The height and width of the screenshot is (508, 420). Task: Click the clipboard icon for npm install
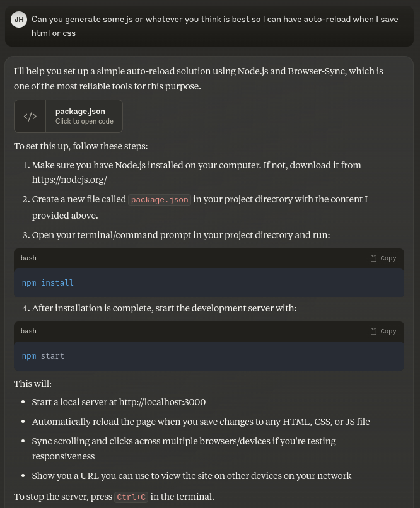[374, 258]
